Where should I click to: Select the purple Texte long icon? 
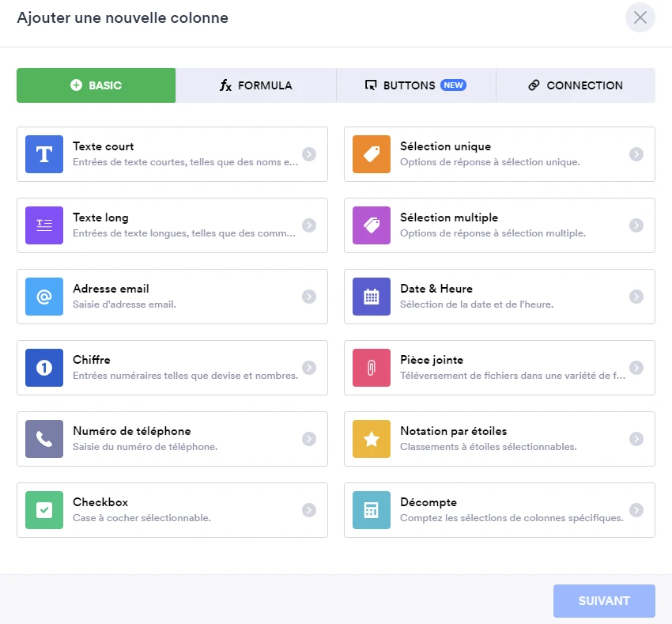tap(44, 225)
